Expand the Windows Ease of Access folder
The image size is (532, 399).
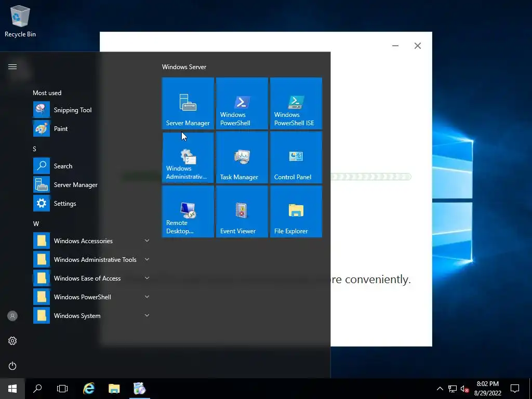[x=91, y=278]
